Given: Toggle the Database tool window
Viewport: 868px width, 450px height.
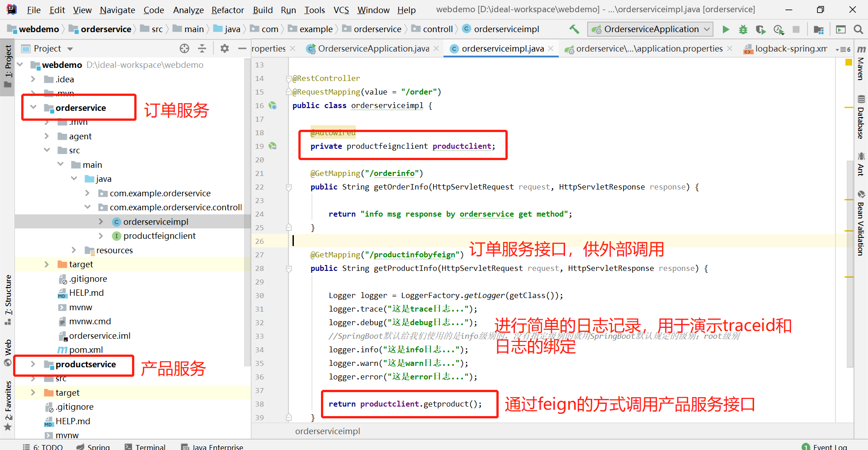Looking at the screenshot, I should tap(861, 118).
